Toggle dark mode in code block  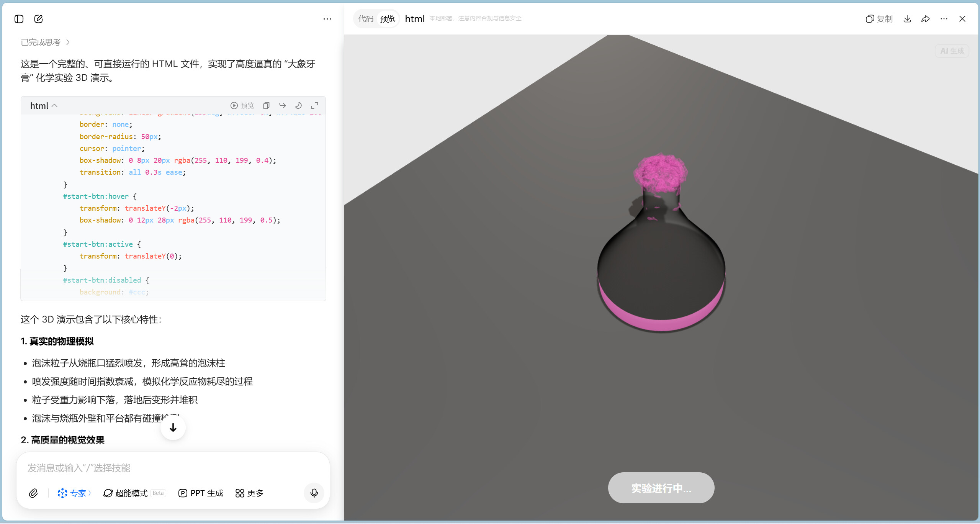pos(298,105)
